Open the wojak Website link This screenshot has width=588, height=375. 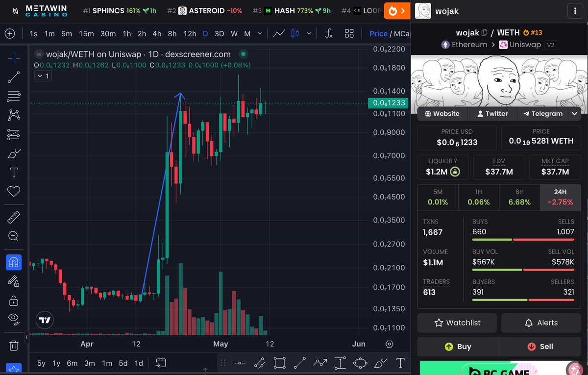click(x=442, y=113)
